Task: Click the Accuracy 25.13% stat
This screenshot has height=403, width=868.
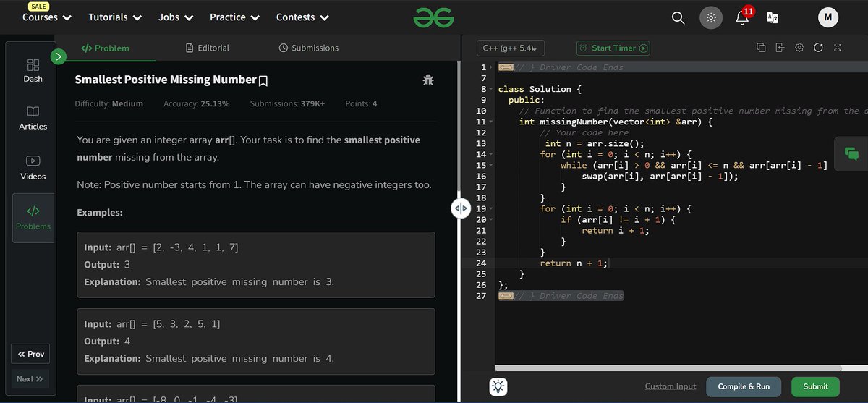Action: (x=196, y=103)
